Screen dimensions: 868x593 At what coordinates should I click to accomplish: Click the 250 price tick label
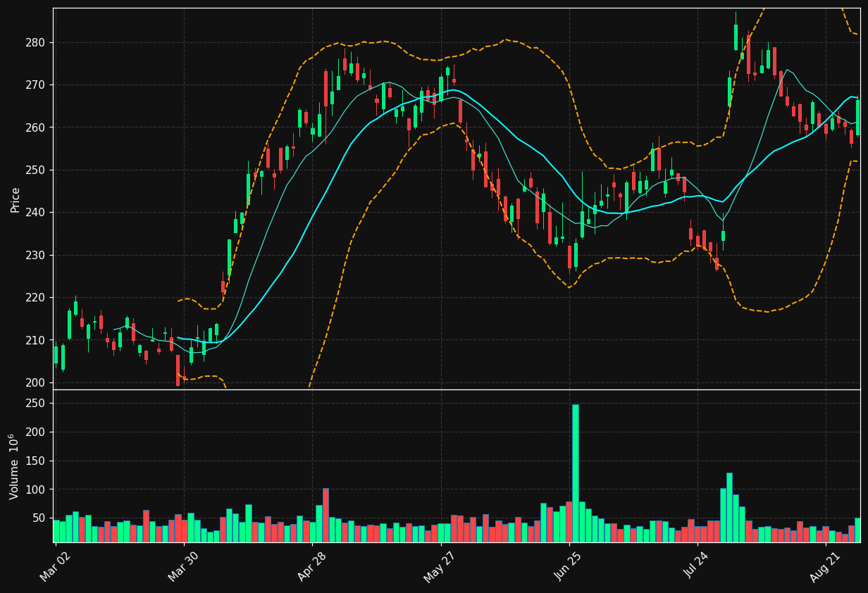tap(36, 170)
